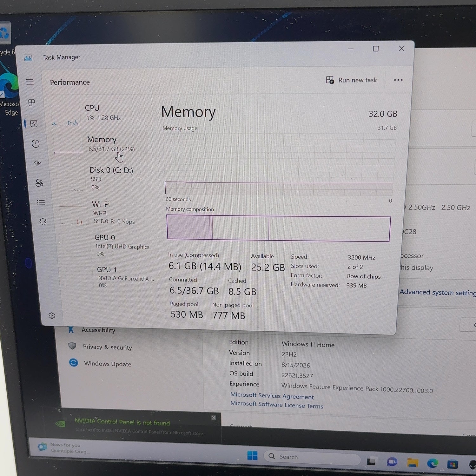Select GPU 1 NVIDIA GeForce RTX entry

pos(110,277)
